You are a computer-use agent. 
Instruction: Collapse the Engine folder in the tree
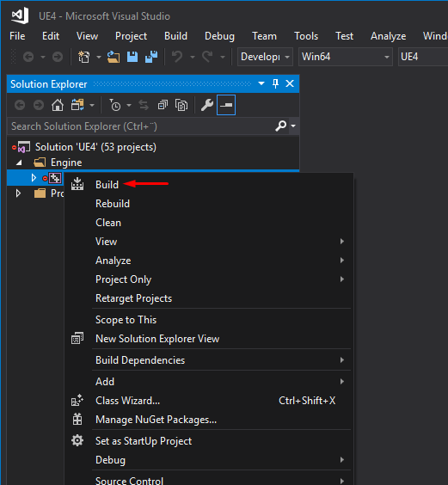click(x=19, y=163)
